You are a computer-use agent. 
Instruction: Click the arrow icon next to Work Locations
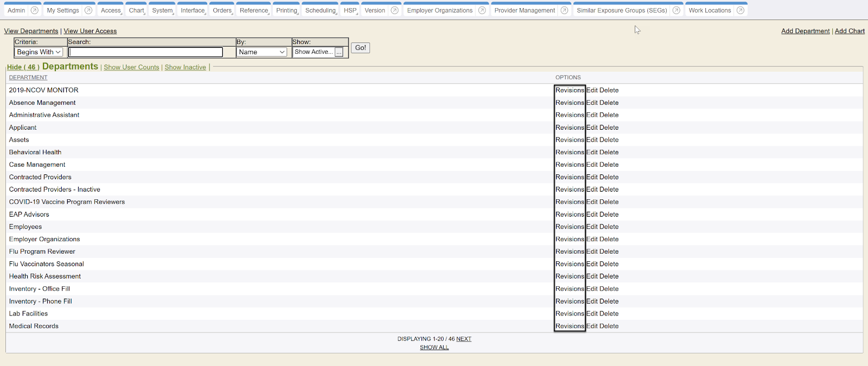point(741,10)
